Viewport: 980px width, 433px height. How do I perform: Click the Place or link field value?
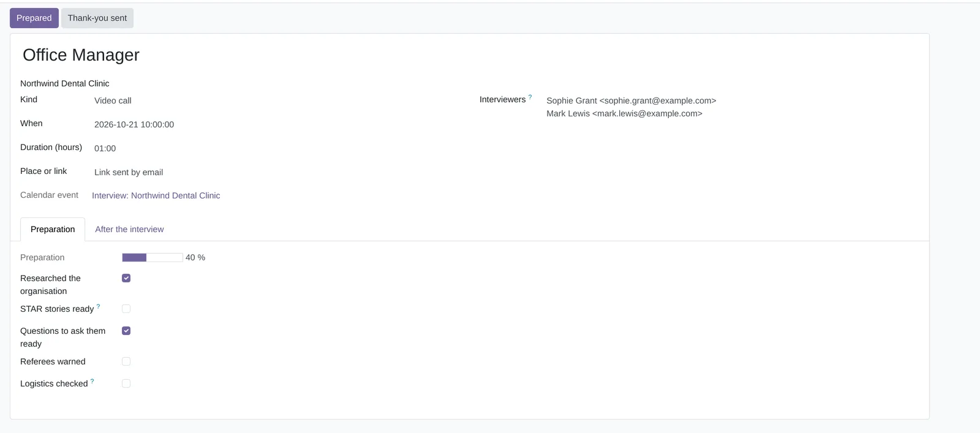pyautogui.click(x=129, y=172)
